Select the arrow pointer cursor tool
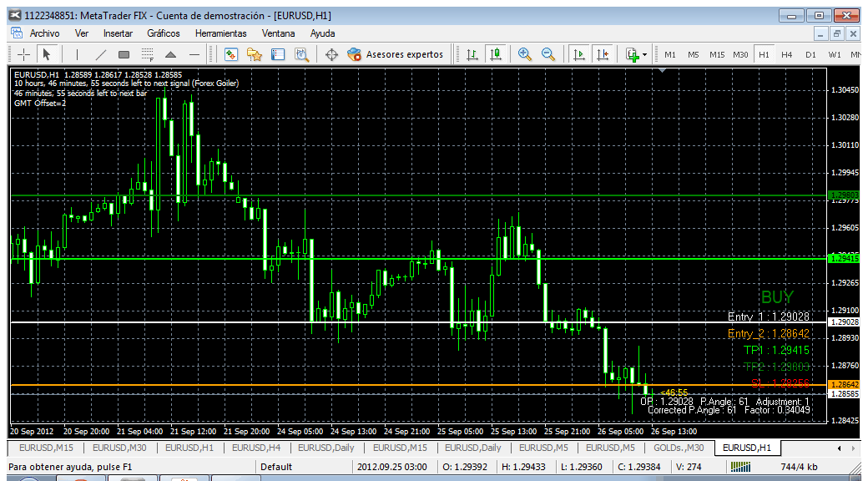The image size is (868, 481). [x=47, y=54]
